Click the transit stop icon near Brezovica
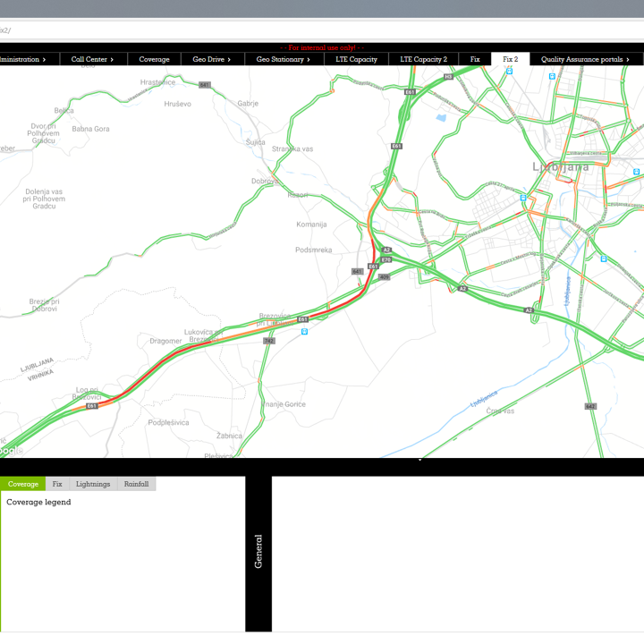Image resolution: width=644 pixels, height=644 pixels. pyautogui.click(x=305, y=331)
